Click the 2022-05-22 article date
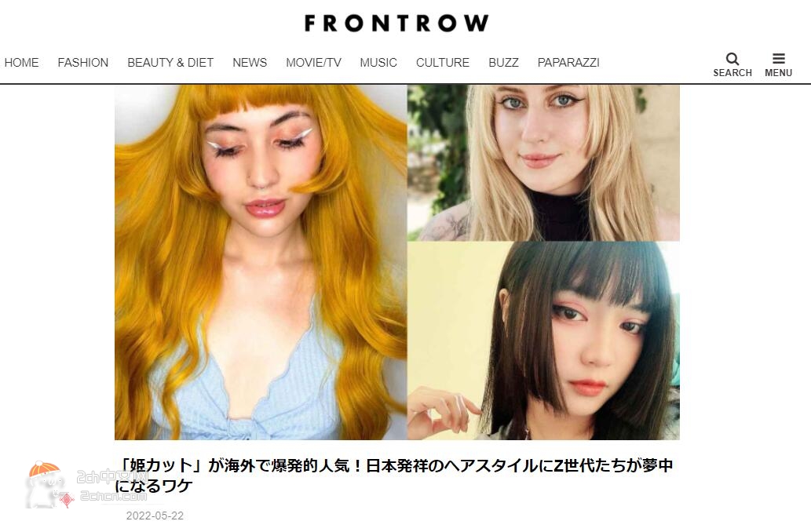811x532 pixels. (x=155, y=516)
